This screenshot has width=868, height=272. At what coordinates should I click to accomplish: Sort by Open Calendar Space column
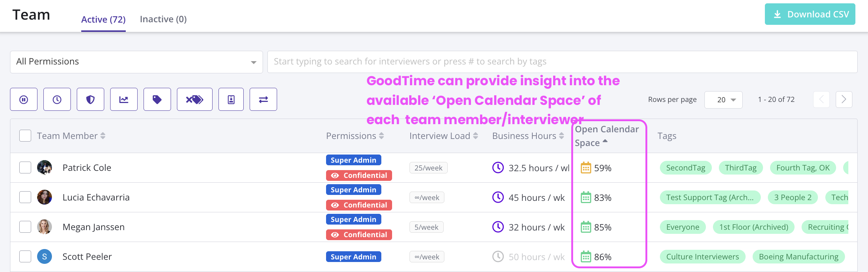pyautogui.click(x=606, y=136)
